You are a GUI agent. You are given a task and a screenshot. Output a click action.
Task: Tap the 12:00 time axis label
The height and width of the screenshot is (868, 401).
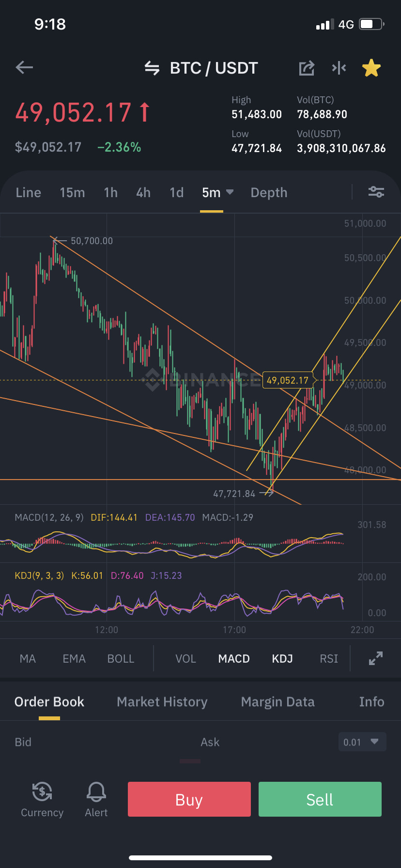[107, 630]
